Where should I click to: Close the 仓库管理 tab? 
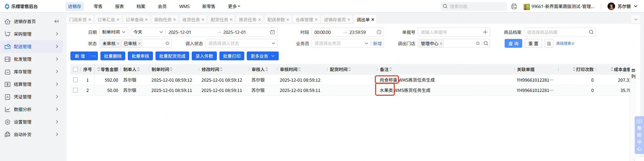(x=316, y=20)
